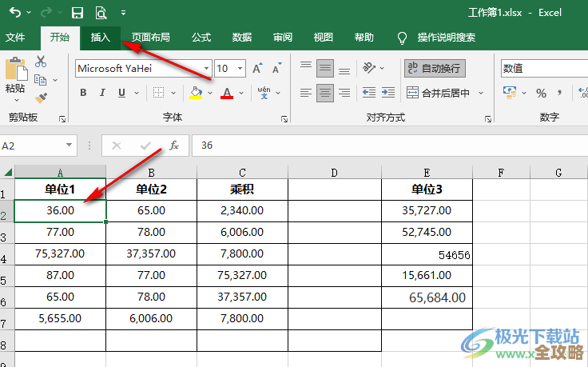
Task: Apply cell borders icon
Action: click(x=159, y=92)
